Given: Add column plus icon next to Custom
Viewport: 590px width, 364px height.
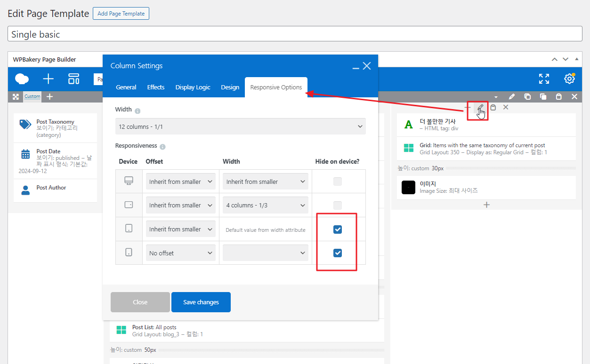Looking at the screenshot, I should (x=49, y=96).
